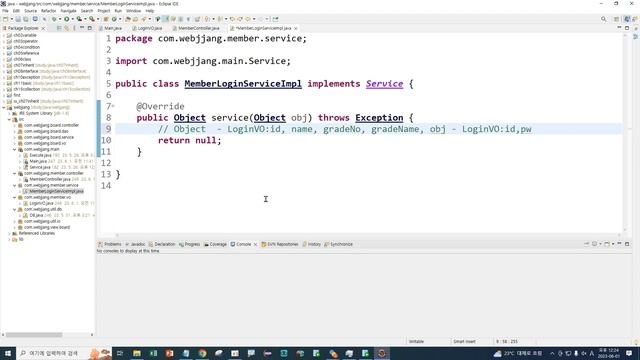Switch to the MemberController.java editor tab
640x360 pixels.
(196, 28)
